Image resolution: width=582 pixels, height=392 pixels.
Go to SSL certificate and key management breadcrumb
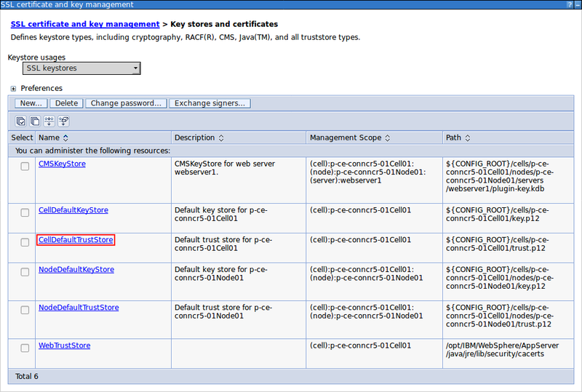click(x=84, y=25)
